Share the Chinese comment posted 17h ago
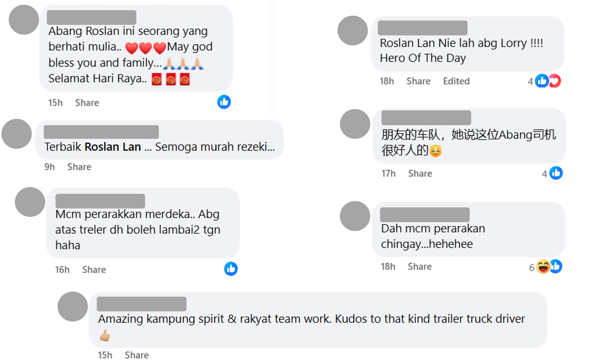The image size is (601, 364). pos(420,173)
